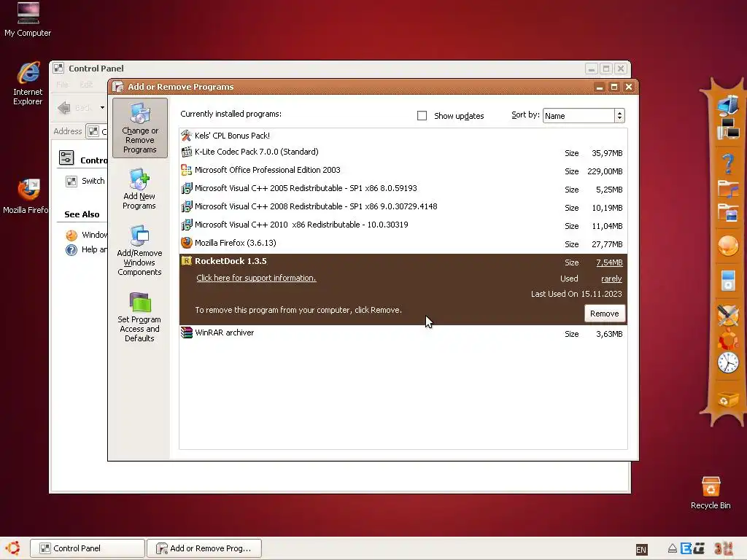Select K-Lite Codec Pack 7.0.0 (Standard) row

tap(403, 152)
